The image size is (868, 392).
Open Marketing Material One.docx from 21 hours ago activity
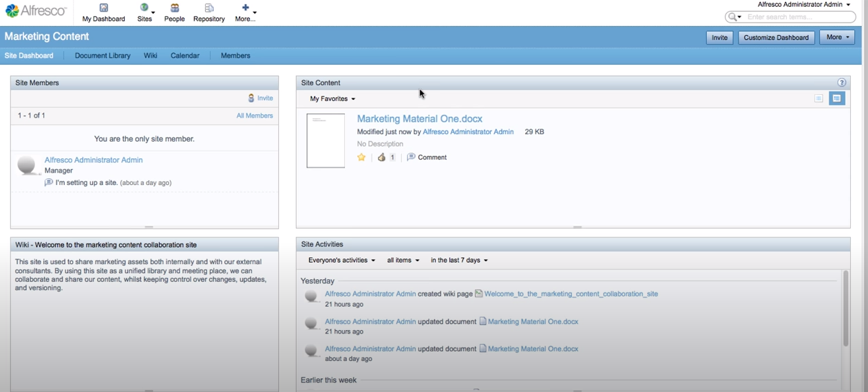[x=533, y=321]
